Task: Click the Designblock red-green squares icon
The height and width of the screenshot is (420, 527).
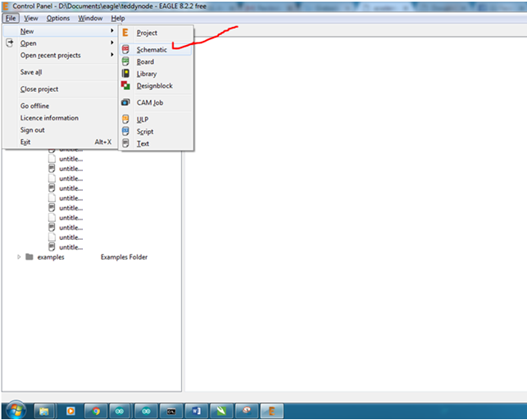Action: [125, 85]
